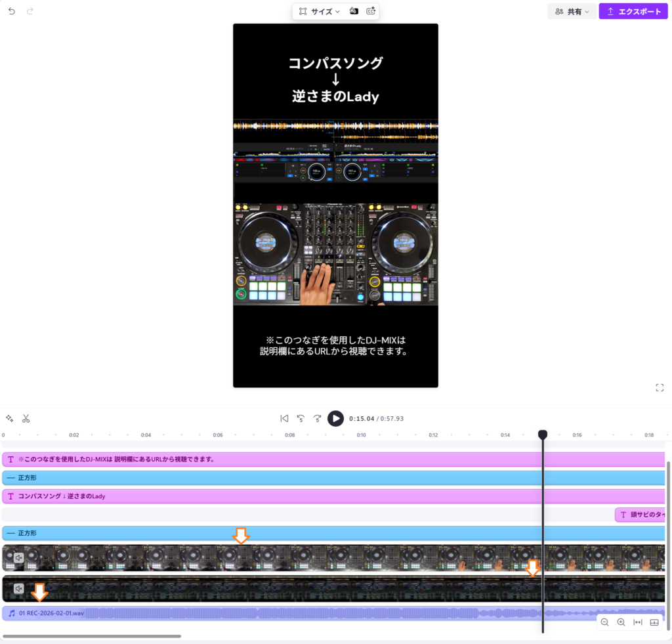Image resolution: width=672 pixels, height=644 pixels.
Task: Enter fullscreen preview mode
Action: 660,388
